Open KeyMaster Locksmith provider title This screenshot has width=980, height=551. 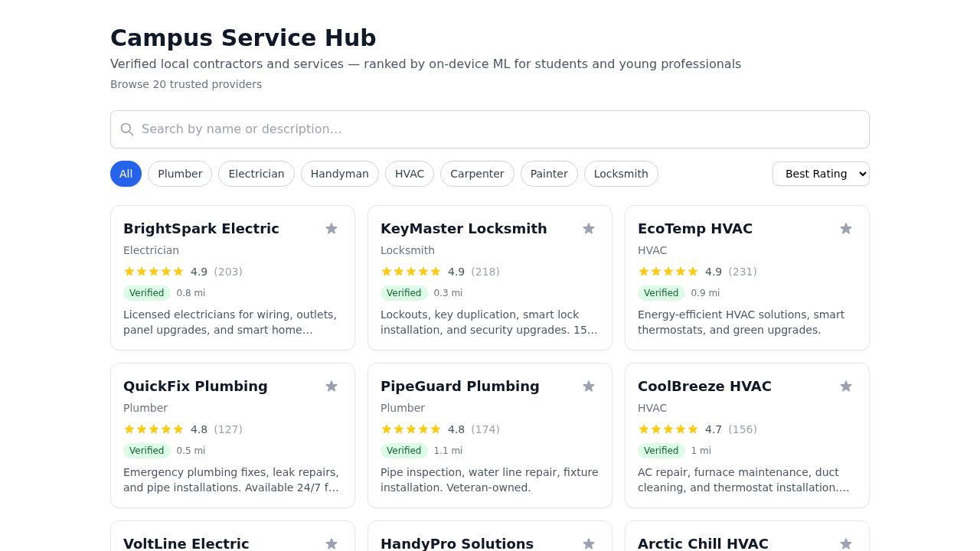coord(464,229)
